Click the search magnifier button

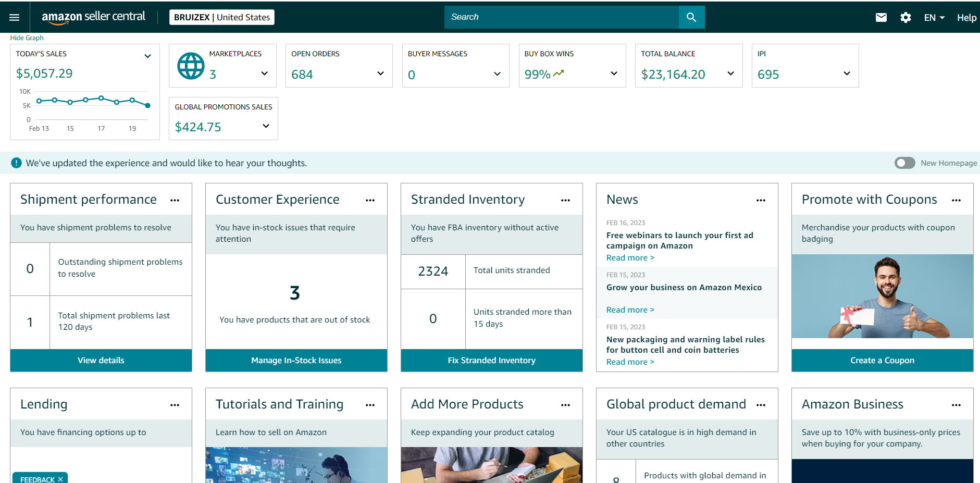click(691, 17)
